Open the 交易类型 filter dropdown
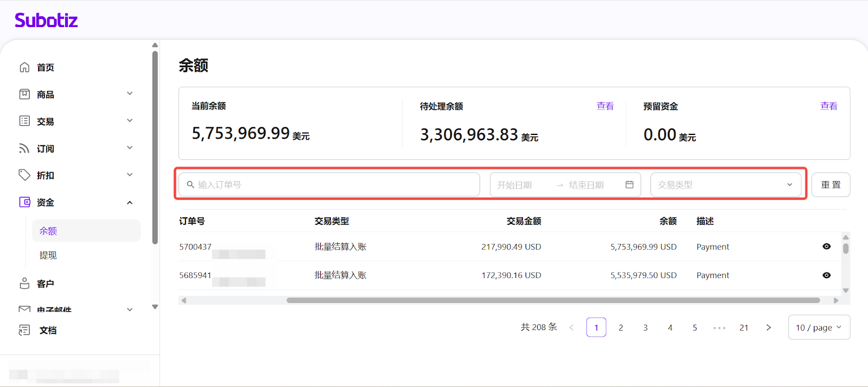The width and height of the screenshot is (868, 387). 725,185
